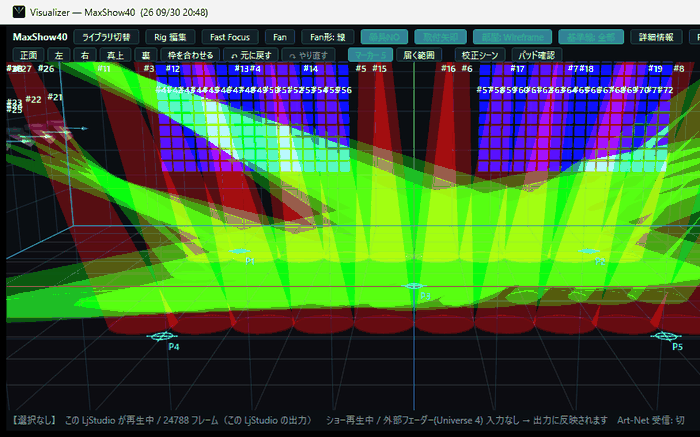This screenshot has height=437, width=700.
Task: Open the Rig 編集 editor
Action: click(170, 37)
